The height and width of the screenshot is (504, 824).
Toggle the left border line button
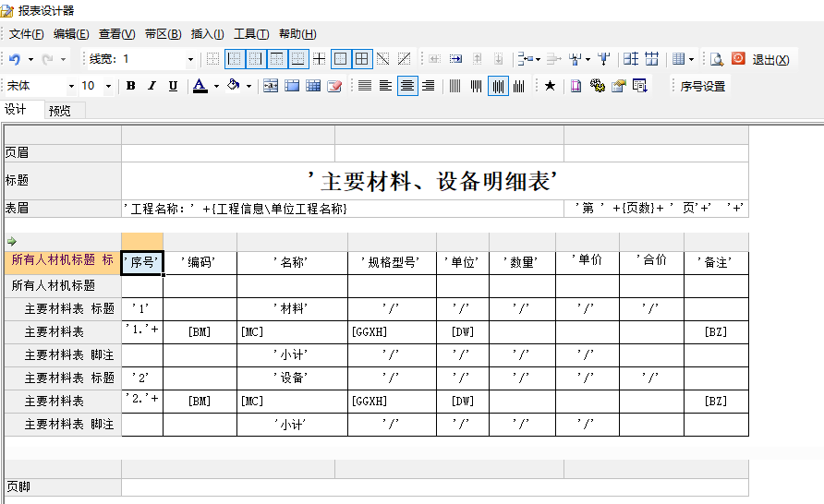click(x=235, y=59)
